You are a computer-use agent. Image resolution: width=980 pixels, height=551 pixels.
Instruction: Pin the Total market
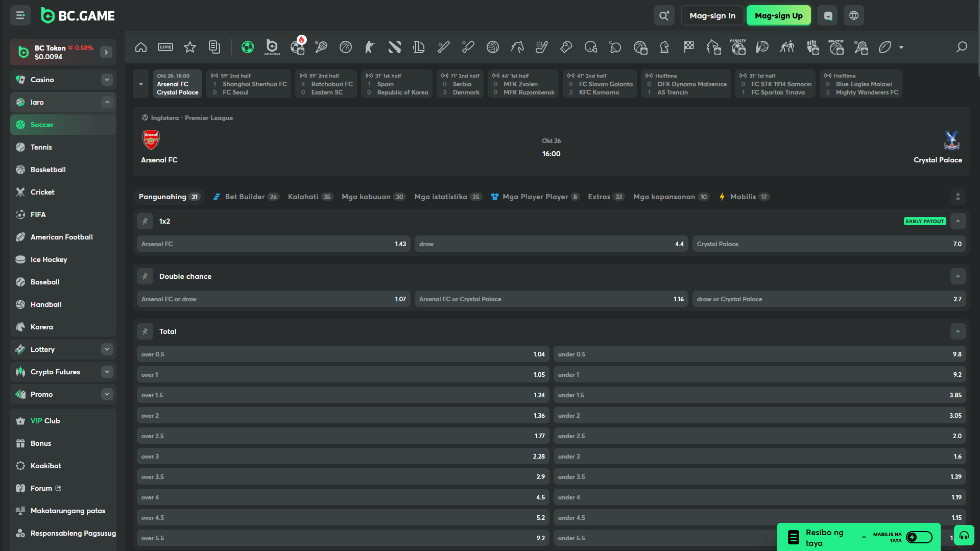pos(145,331)
